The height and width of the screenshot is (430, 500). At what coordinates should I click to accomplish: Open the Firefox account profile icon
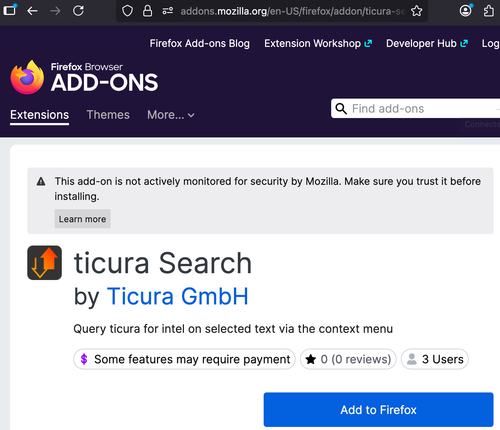[466, 11]
